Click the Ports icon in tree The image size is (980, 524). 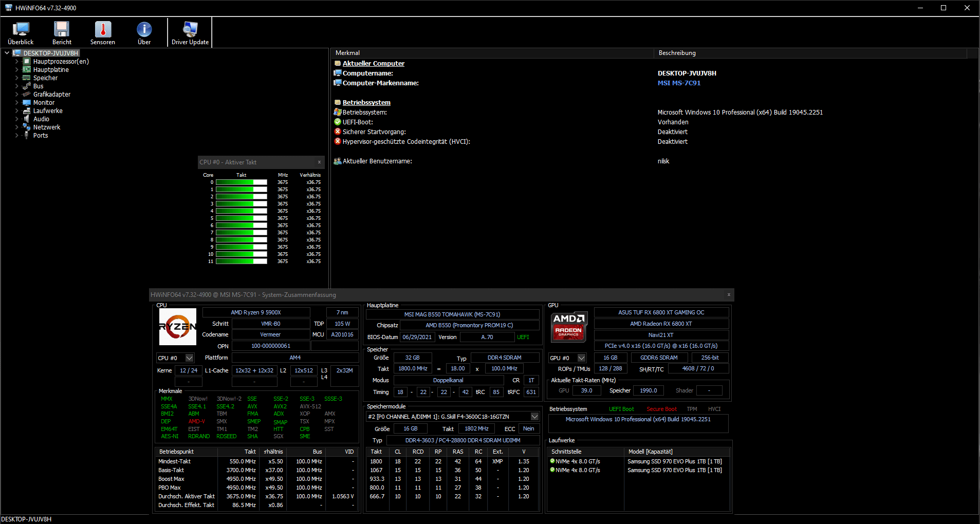click(27, 136)
